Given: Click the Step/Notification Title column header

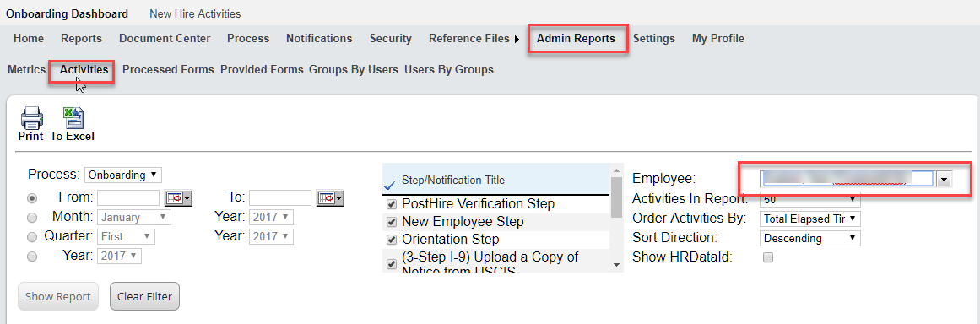Looking at the screenshot, I should (452, 180).
